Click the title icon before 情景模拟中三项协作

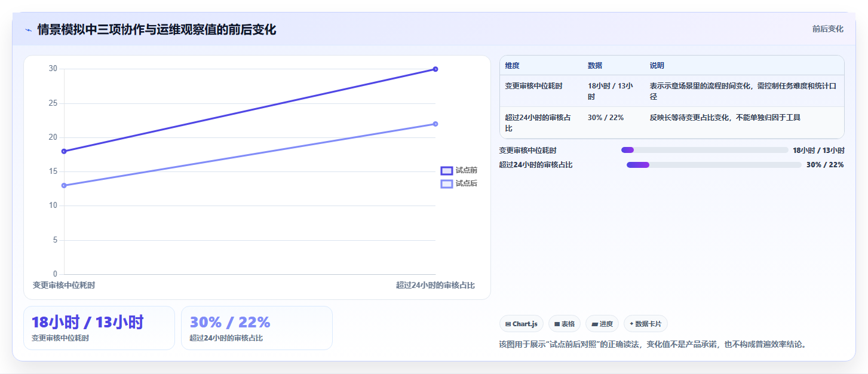28,30
